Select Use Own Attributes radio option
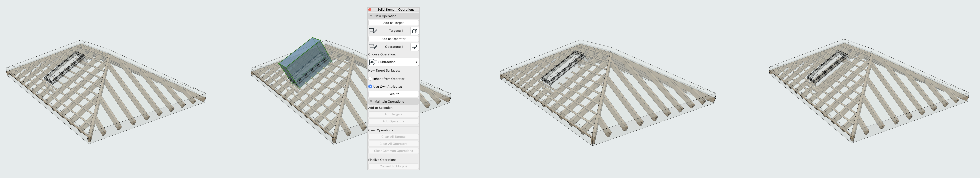The height and width of the screenshot is (178, 980). 370,87
